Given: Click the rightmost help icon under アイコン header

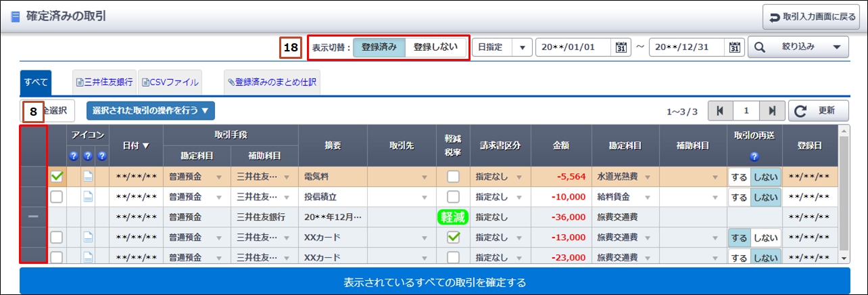Looking at the screenshot, I should (x=101, y=156).
